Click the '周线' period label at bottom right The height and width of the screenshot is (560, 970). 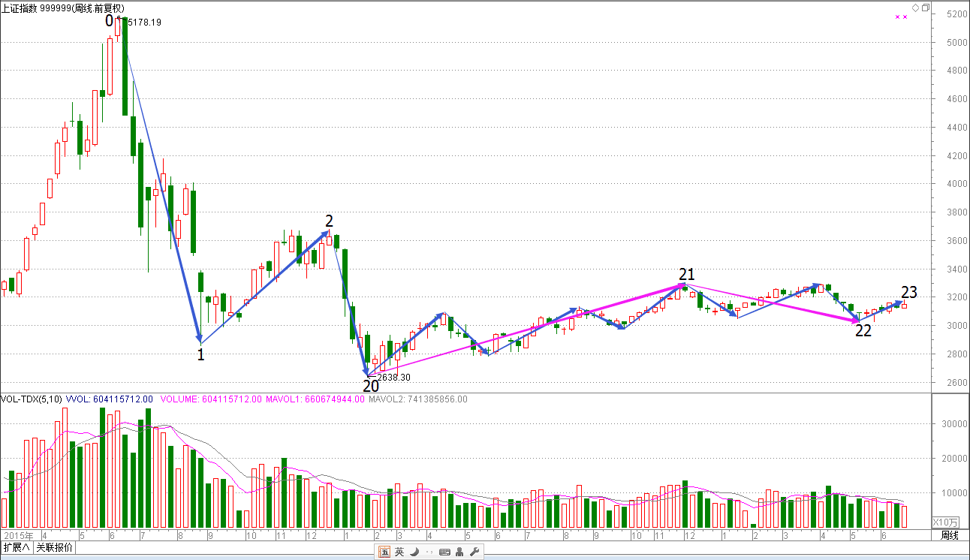click(950, 535)
